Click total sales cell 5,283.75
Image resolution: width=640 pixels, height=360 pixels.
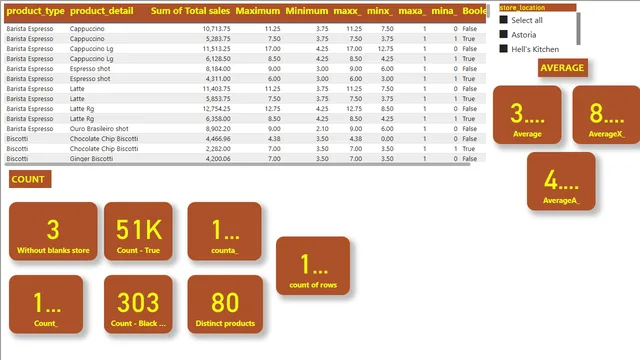(218, 39)
